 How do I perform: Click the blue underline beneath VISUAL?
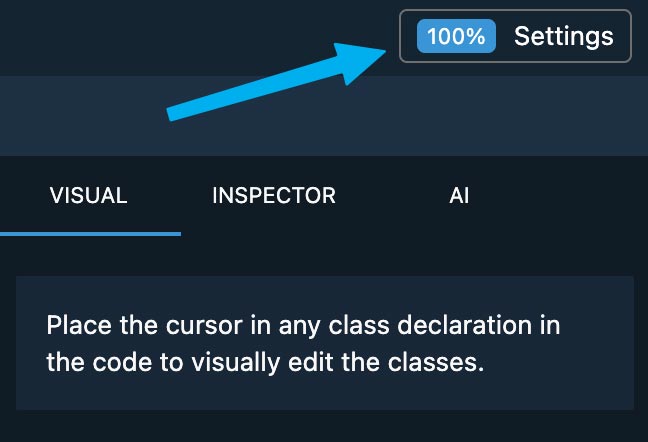point(91,234)
